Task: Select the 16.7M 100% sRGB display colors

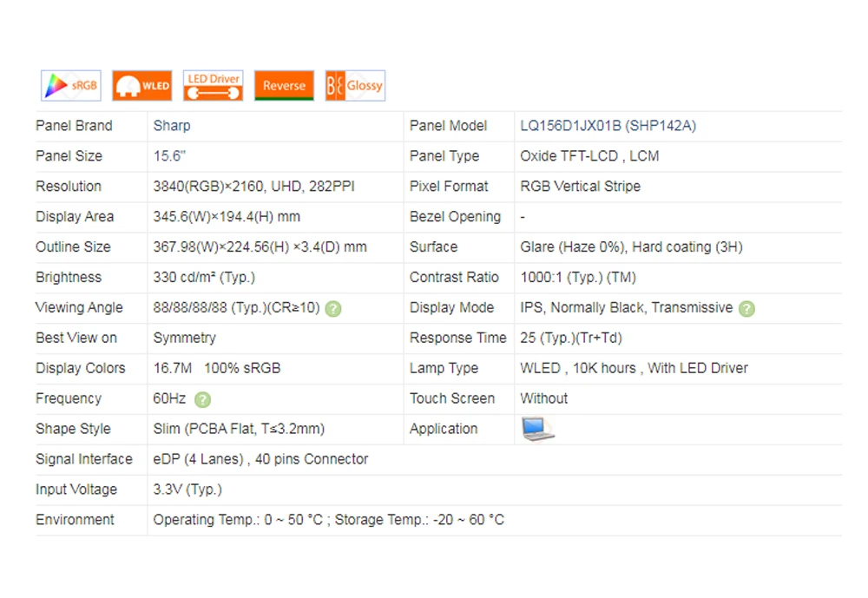Action: (x=217, y=369)
